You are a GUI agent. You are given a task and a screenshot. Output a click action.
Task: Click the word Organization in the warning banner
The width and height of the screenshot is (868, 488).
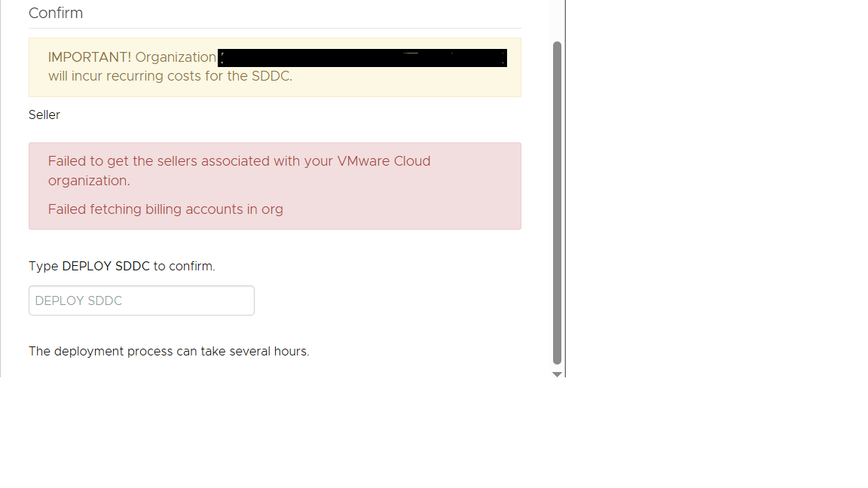(176, 57)
